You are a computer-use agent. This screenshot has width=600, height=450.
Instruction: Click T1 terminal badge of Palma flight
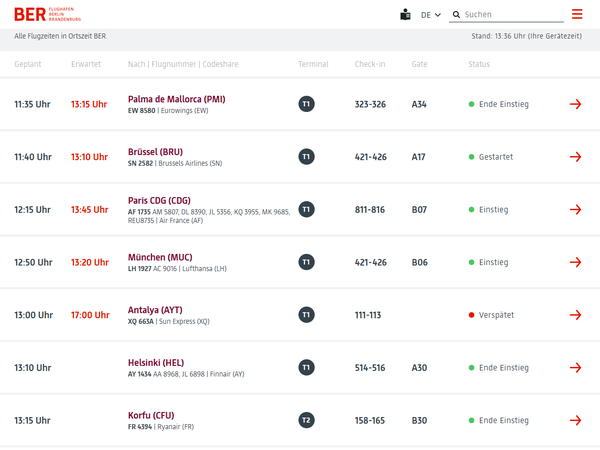(307, 104)
